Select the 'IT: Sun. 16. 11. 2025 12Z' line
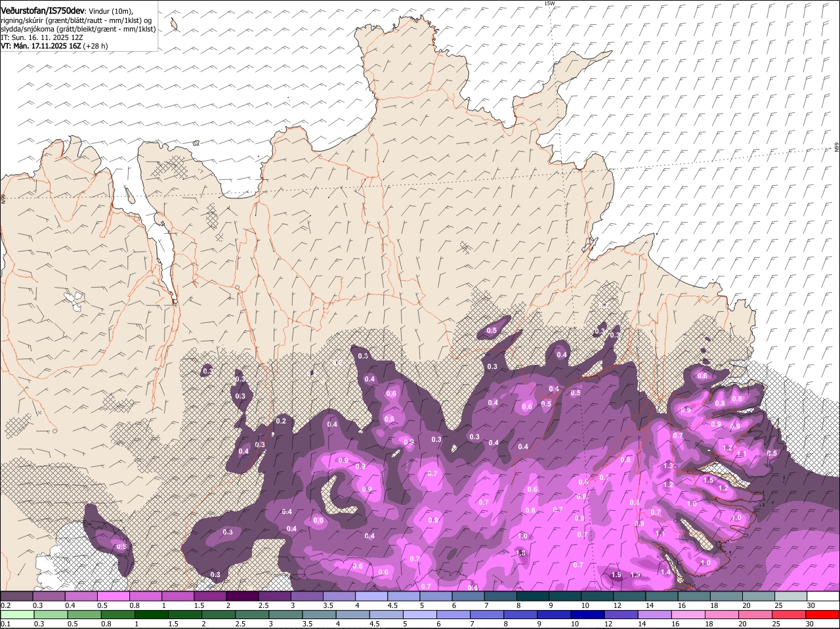Screen dimensions: 840x629 [x=42, y=37]
